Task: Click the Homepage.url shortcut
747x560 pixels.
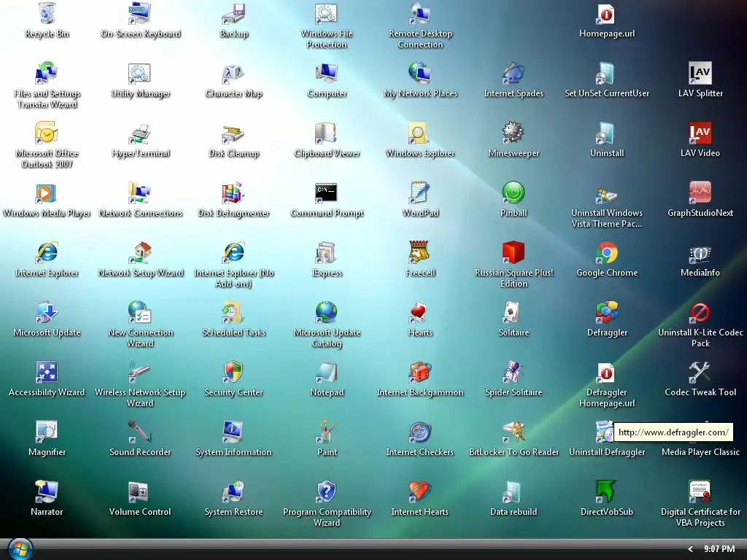Action: click(607, 13)
